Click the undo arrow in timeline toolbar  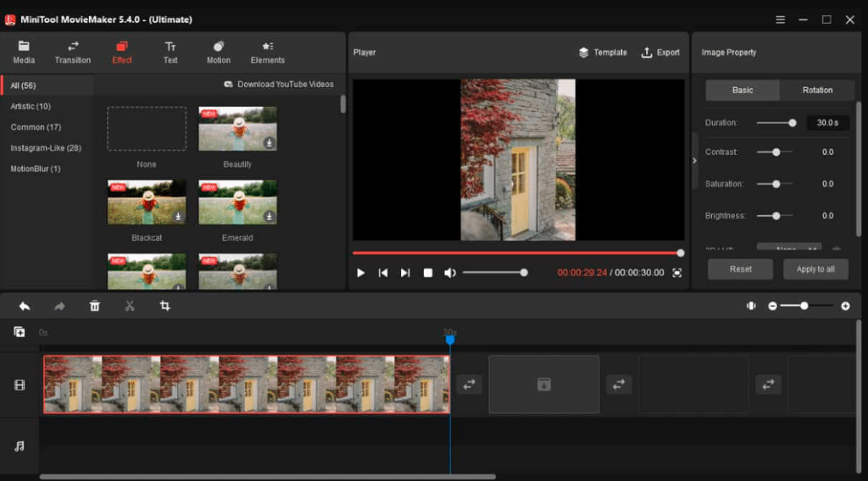25,306
